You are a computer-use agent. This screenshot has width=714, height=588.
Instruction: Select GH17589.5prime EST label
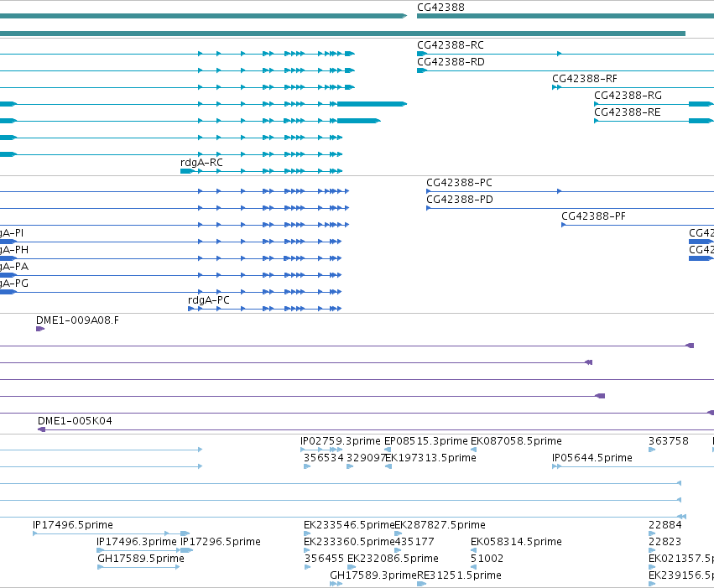(x=141, y=559)
